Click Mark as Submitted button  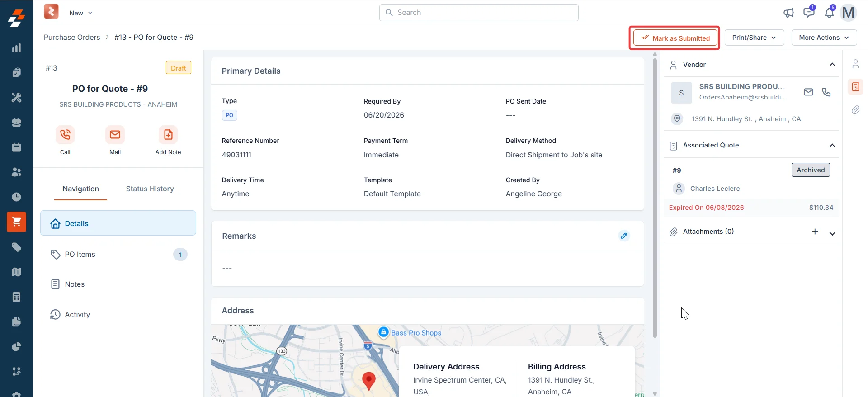click(675, 38)
